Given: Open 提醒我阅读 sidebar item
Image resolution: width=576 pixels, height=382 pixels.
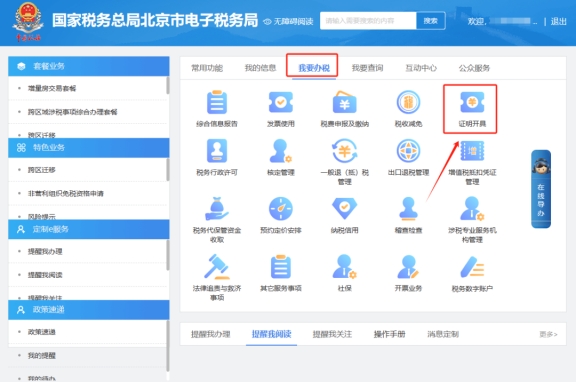Looking at the screenshot, I should point(45,275).
